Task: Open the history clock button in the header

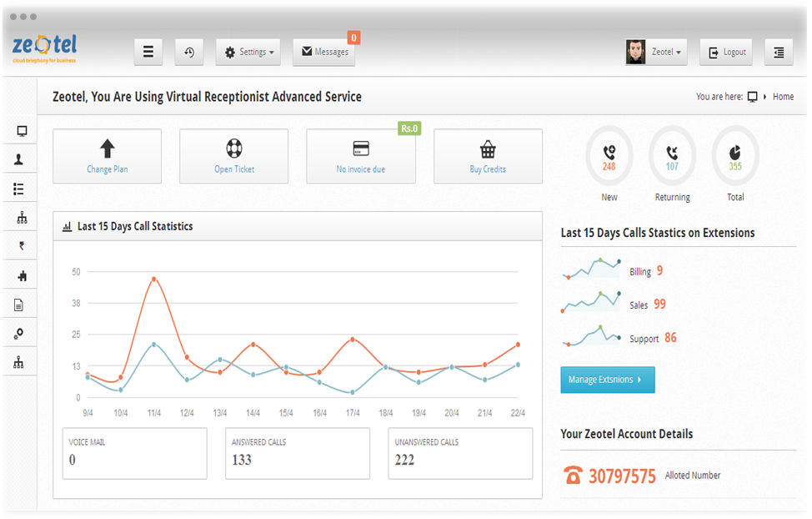Action: tap(189, 52)
